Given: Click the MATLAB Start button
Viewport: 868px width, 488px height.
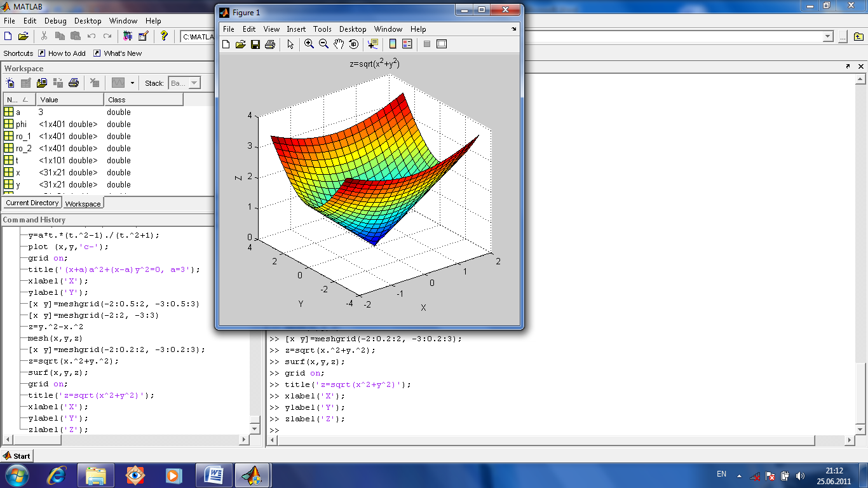Looking at the screenshot, I should point(17,456).
